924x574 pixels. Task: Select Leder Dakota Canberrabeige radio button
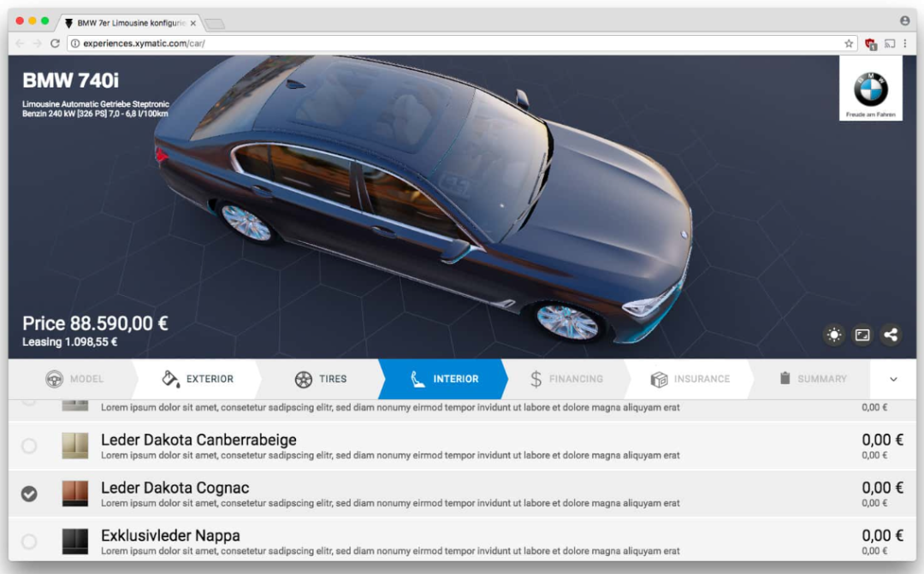pyautogui.click(x=29, y=447)
